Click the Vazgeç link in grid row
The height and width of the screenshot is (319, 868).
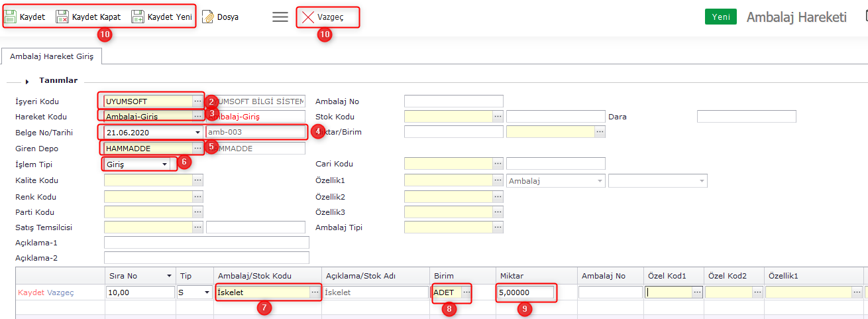pos(60,292)
